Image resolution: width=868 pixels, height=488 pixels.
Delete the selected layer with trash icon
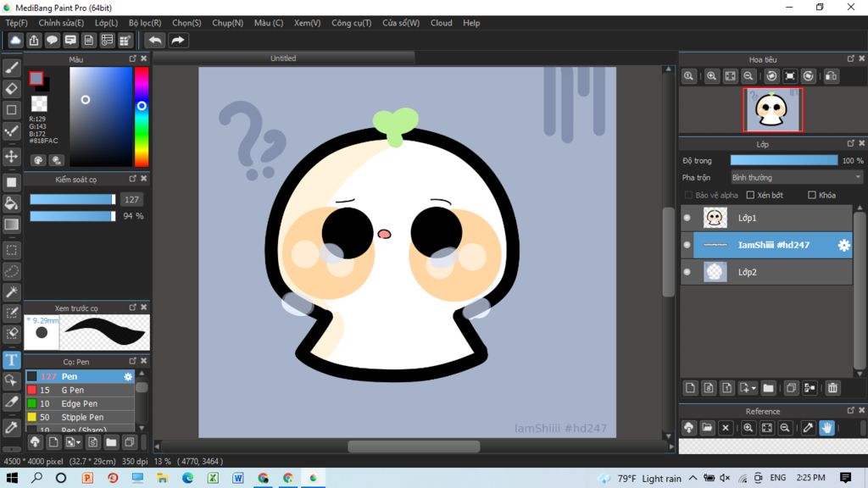[832, 388]
